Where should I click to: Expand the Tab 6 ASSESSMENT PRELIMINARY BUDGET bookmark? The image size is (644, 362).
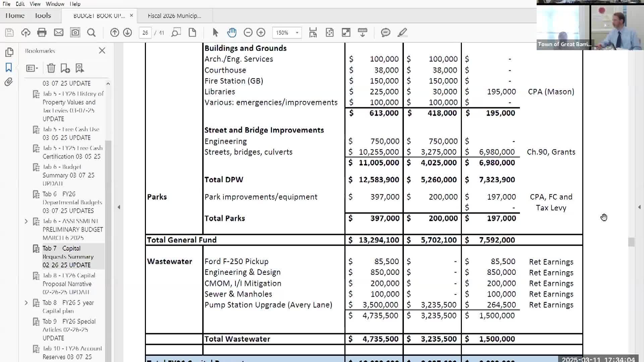click(x=26, y=221)
